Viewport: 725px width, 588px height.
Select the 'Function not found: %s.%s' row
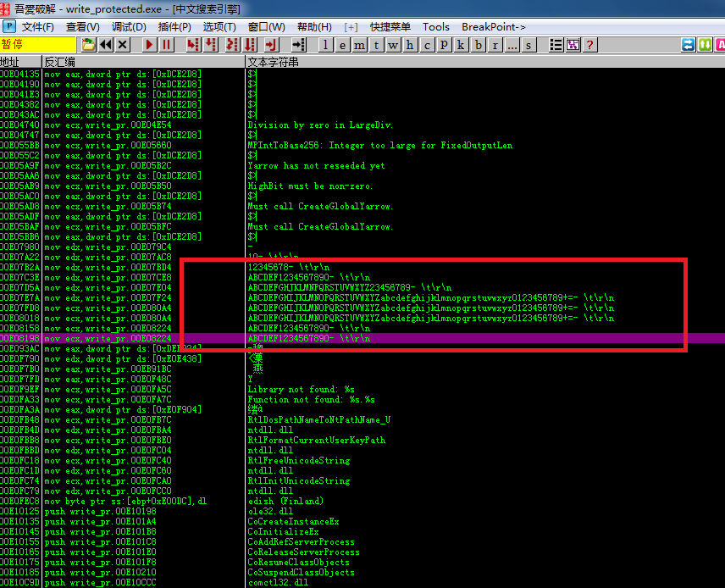pyautogui.click(x=362, y=399)
